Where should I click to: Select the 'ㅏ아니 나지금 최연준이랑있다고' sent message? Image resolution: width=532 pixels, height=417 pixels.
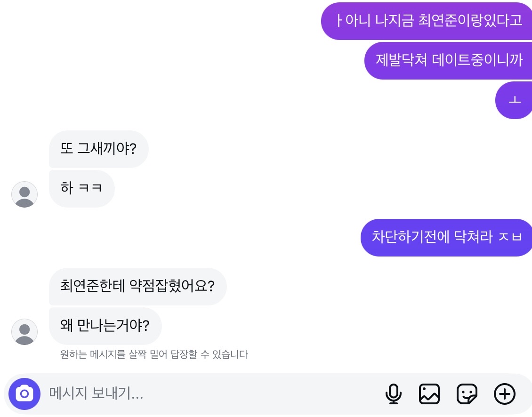click(426, 21)
